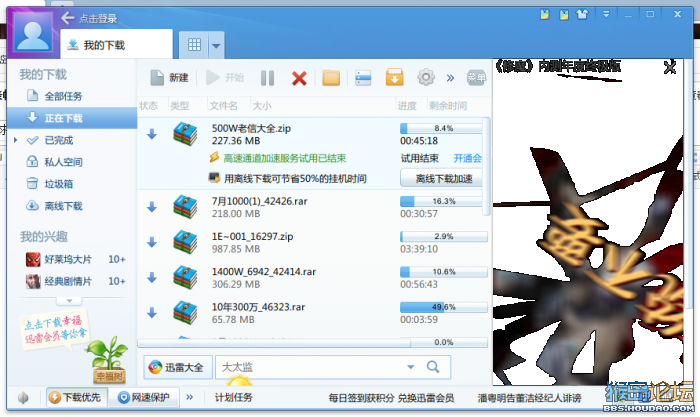Screen dimensions: 700x417
Task: Open 经典剧情片 interest item
Action: click(x=75, y=281)
